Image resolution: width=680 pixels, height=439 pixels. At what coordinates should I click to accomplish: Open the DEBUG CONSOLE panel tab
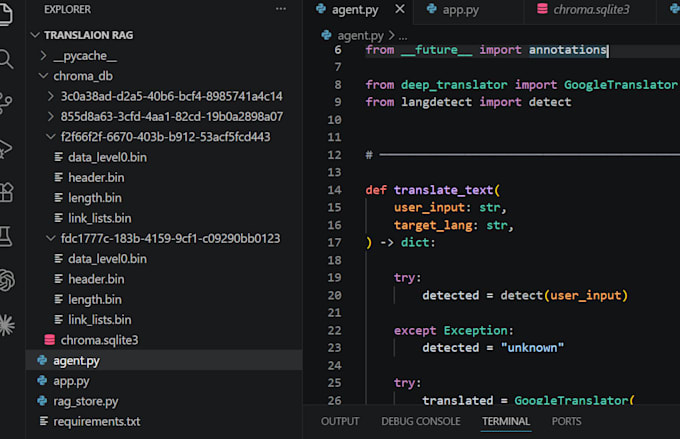click(421, 421)
